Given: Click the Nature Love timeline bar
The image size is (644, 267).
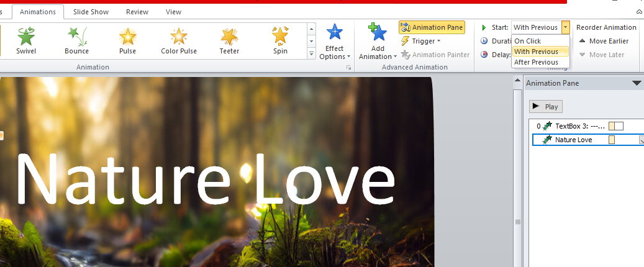Looking at the screenshot, I should point(612,140).
